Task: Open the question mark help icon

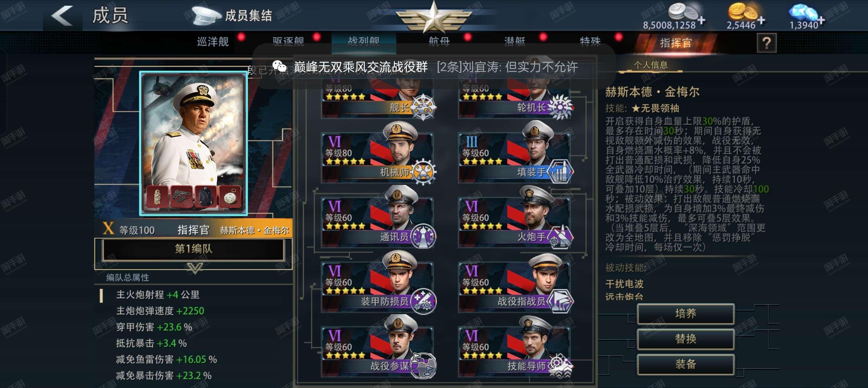Action: (x=766, y=43)
